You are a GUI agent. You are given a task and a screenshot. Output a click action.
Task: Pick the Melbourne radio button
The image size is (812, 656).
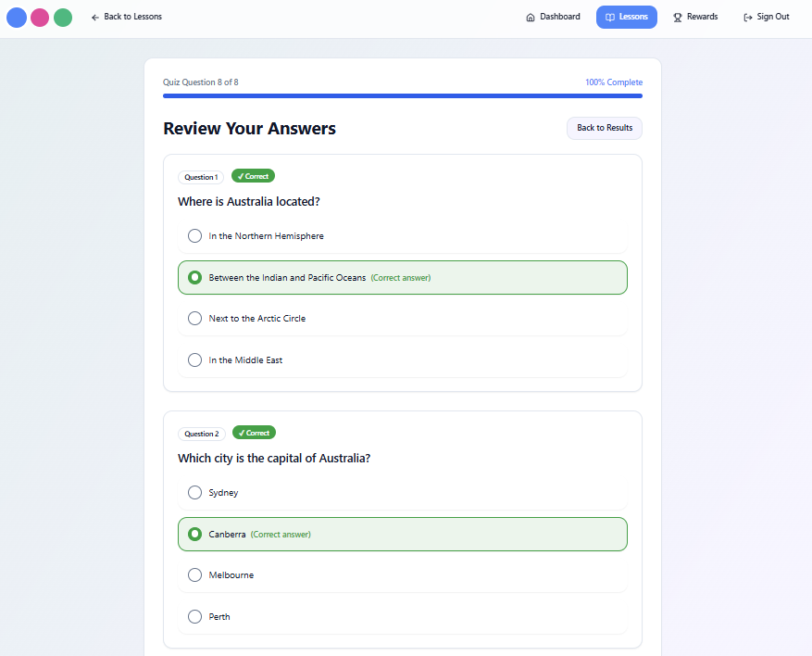pos(194,575)
